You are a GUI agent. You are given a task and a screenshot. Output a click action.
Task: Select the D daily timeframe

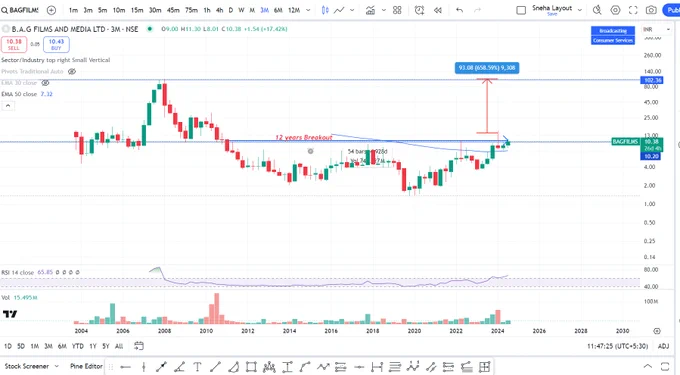(231, 10)
